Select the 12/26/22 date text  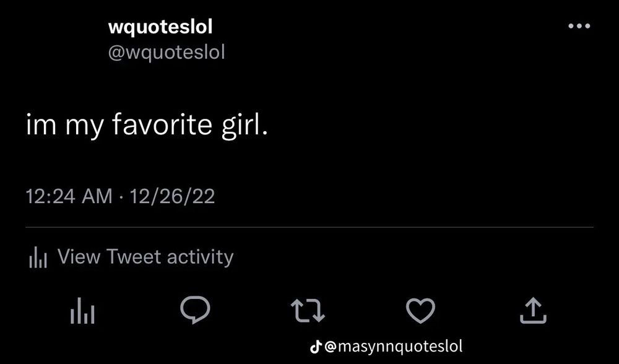(172, 196)
